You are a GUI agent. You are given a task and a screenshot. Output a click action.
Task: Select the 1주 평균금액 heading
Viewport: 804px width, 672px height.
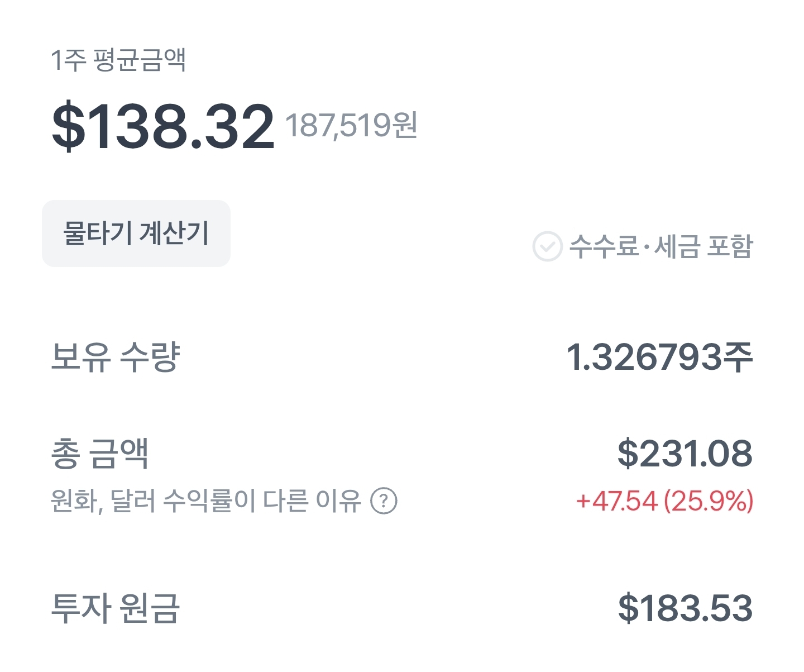(118, 60)
